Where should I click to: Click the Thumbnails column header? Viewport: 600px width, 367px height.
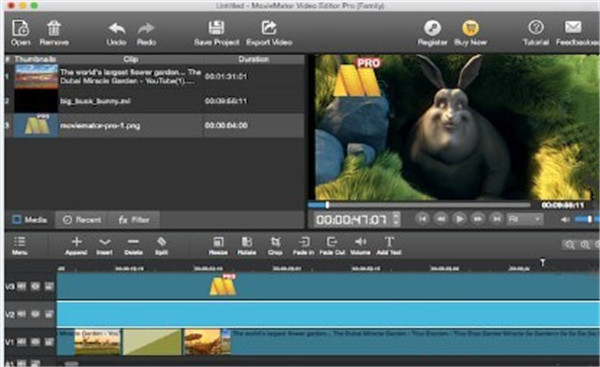coord(34,59)
